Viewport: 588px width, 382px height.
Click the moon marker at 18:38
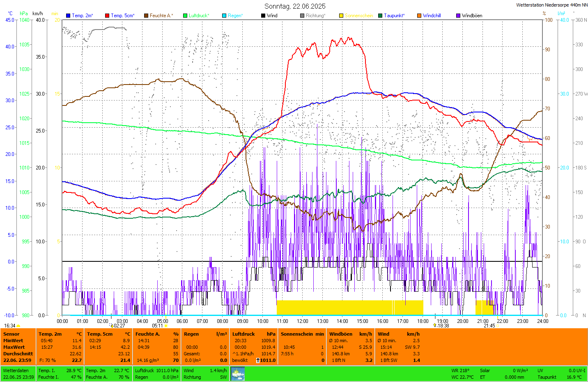coord(435,325)
